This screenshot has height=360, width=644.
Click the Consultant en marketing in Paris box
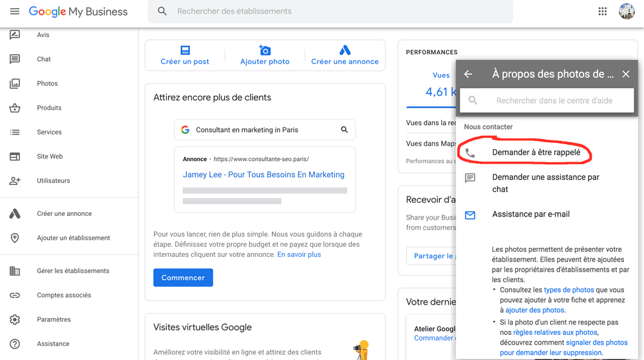tap(265, 129)
